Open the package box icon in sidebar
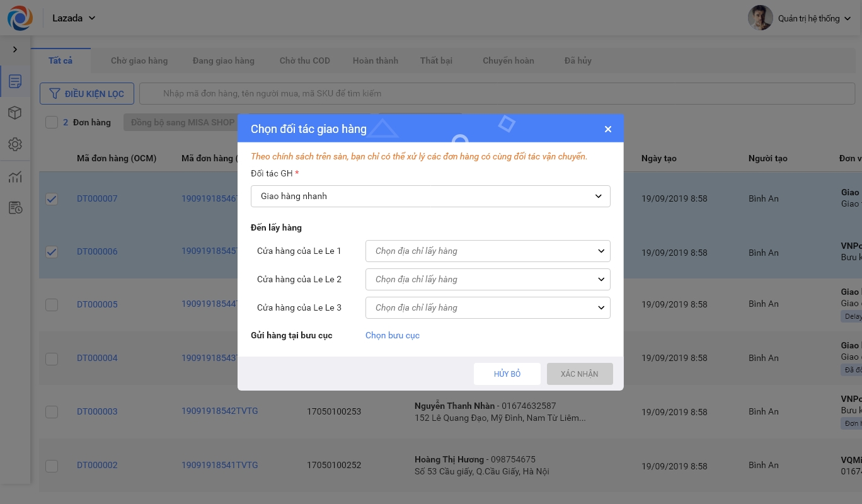This screenshot has height=504, width=862. (x=15, y=113)
